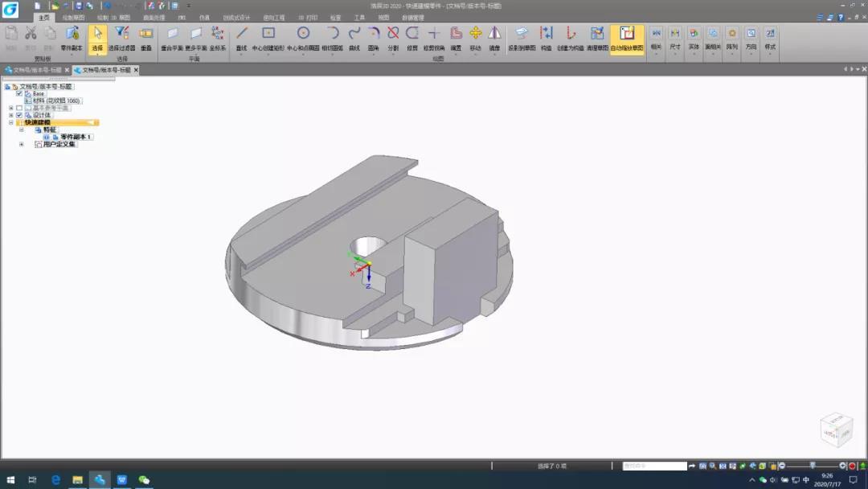Select the 偏置 (Offset) tool

pos(456,39)
